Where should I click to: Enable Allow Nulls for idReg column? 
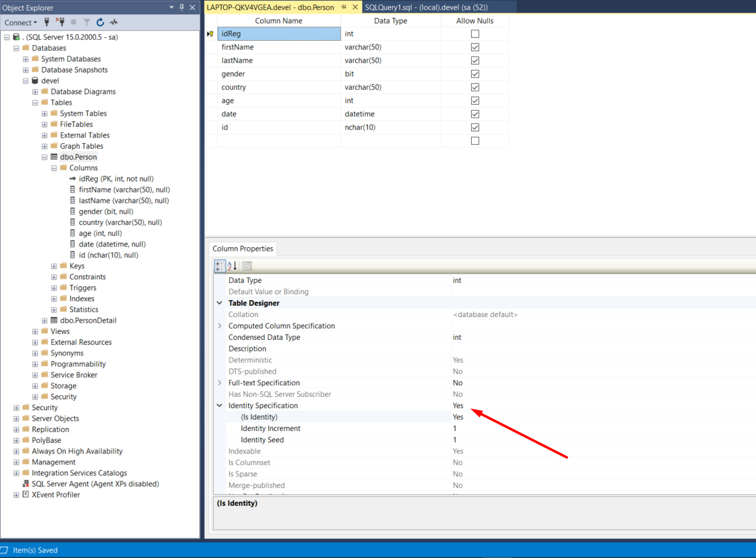[475, 34]
